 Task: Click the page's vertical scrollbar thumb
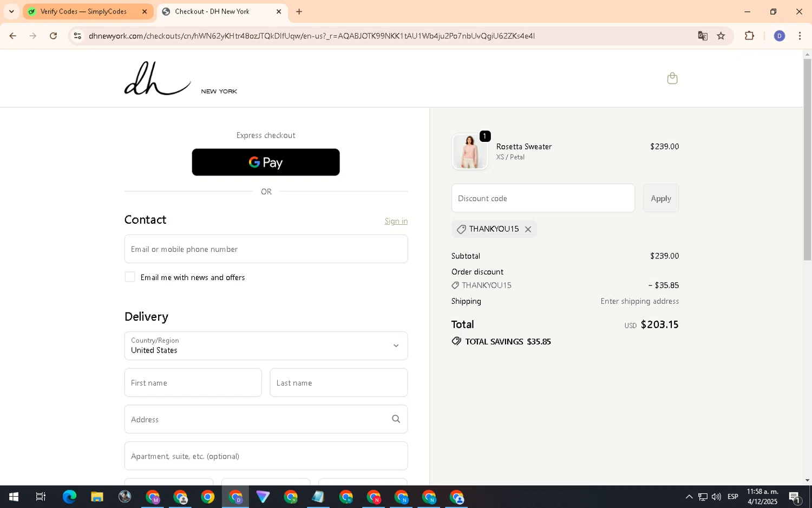[807, 159]
